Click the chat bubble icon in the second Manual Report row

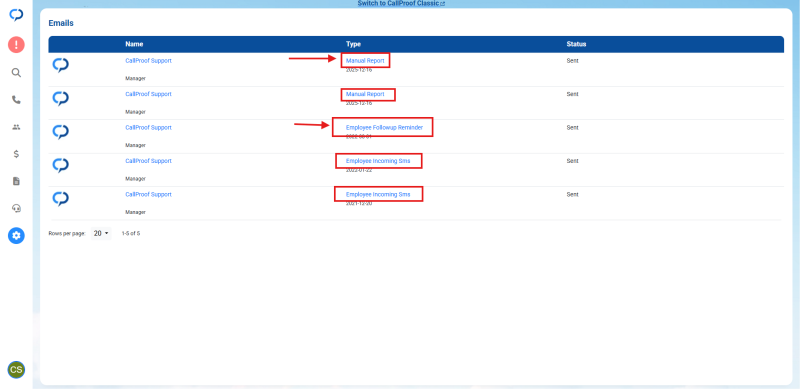(x=61, y=99)
